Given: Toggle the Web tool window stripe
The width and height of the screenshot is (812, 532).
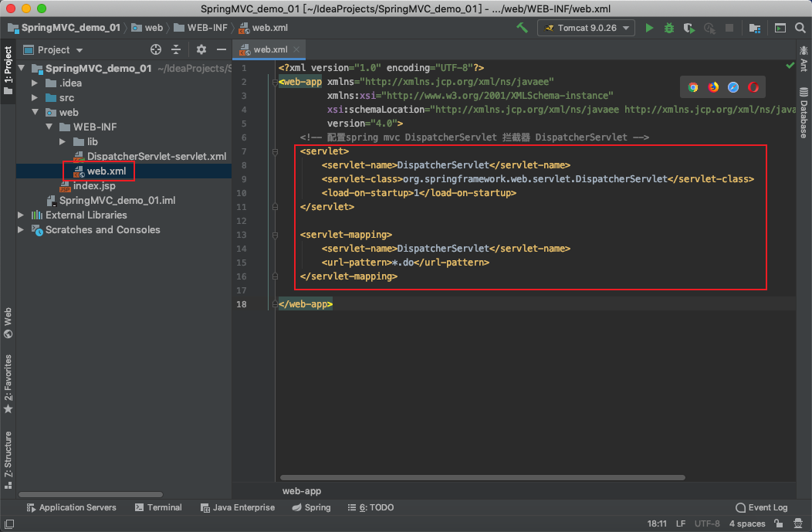Looking at the screenshot, I should tap(8, 323).
